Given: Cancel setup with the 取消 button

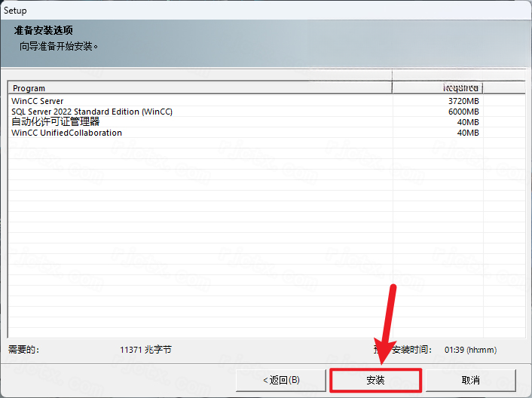Looking at the screenshot, I should 471,380.
